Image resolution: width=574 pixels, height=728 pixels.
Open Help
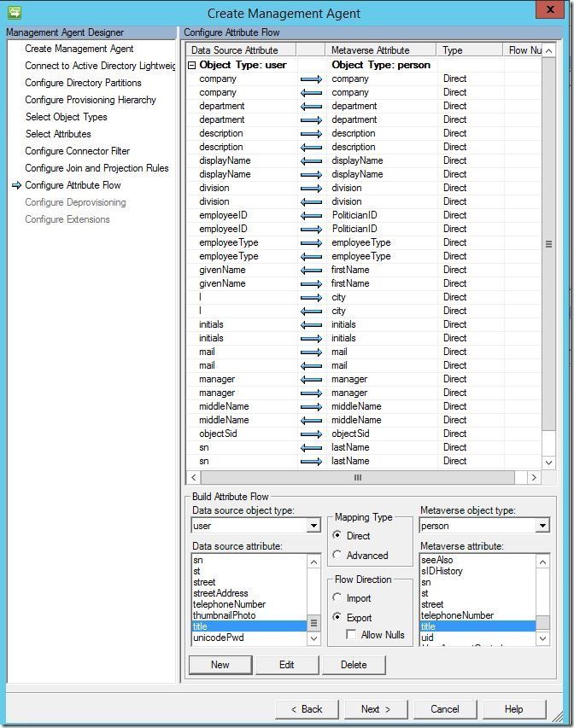[514, 709]
